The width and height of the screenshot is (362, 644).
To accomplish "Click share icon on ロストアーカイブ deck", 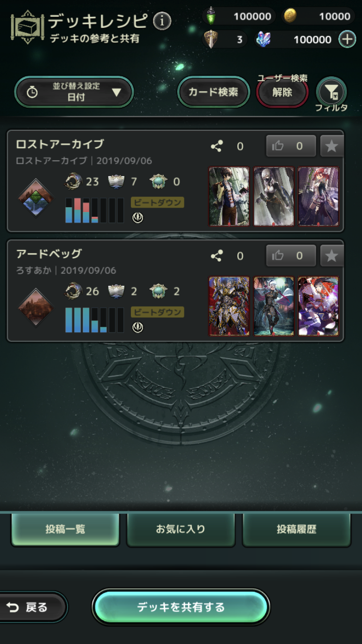I will coord(217,146).
